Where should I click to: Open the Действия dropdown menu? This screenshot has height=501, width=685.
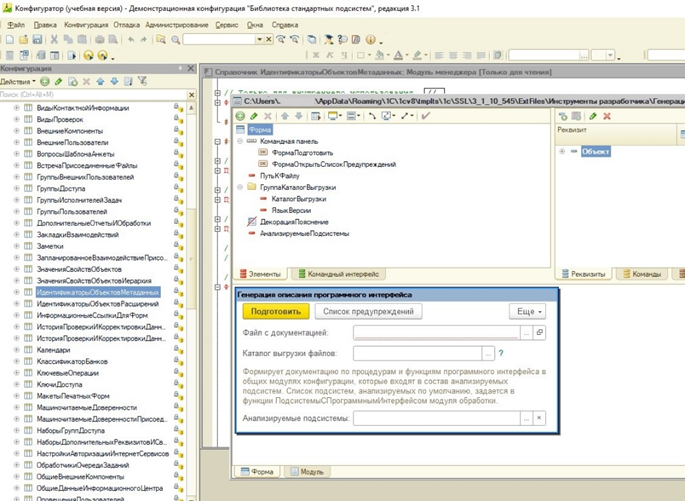[x=18, y=82]
